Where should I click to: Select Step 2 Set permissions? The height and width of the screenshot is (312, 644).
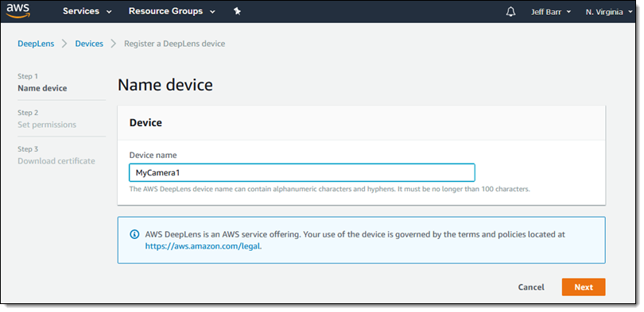[47, 119]
